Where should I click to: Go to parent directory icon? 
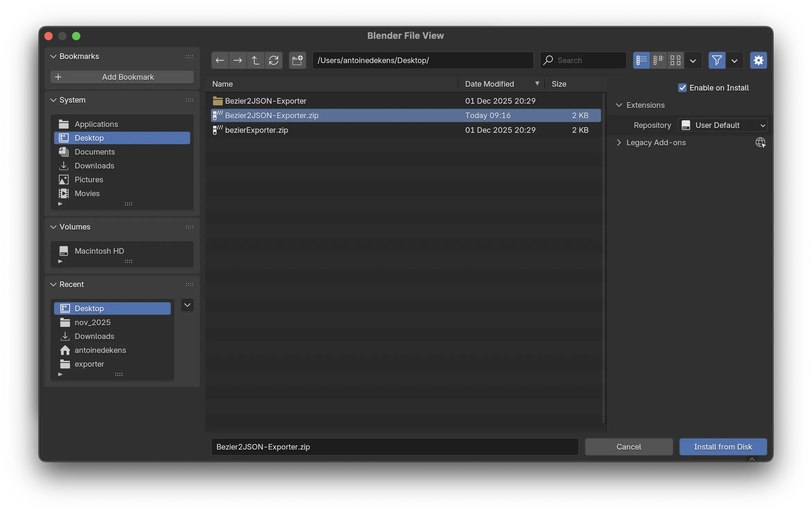pyautogui.click(x=255, y=60)
